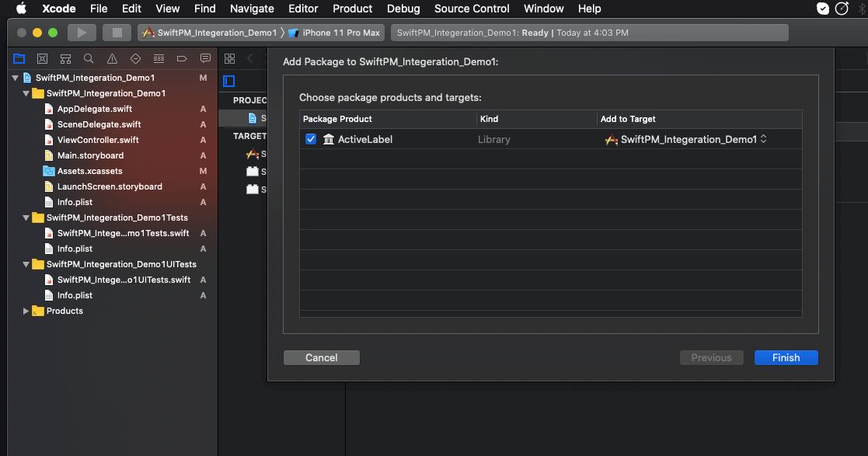Open the Symbol navigator icon
The height and width of the screenshot is (456, 868).
(65, 59)
